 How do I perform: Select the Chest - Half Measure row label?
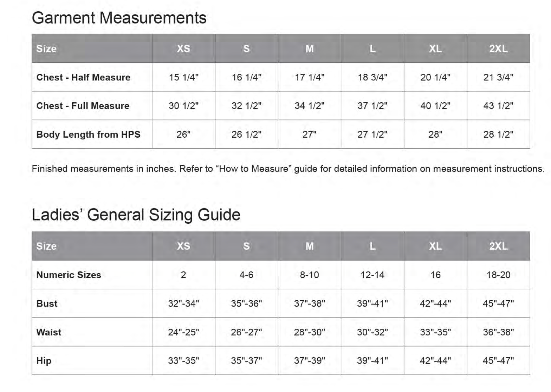[x=83, y=77]
